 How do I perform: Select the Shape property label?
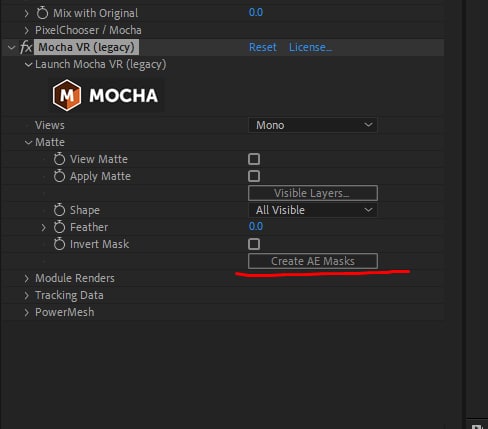click(x=85, y=210)
